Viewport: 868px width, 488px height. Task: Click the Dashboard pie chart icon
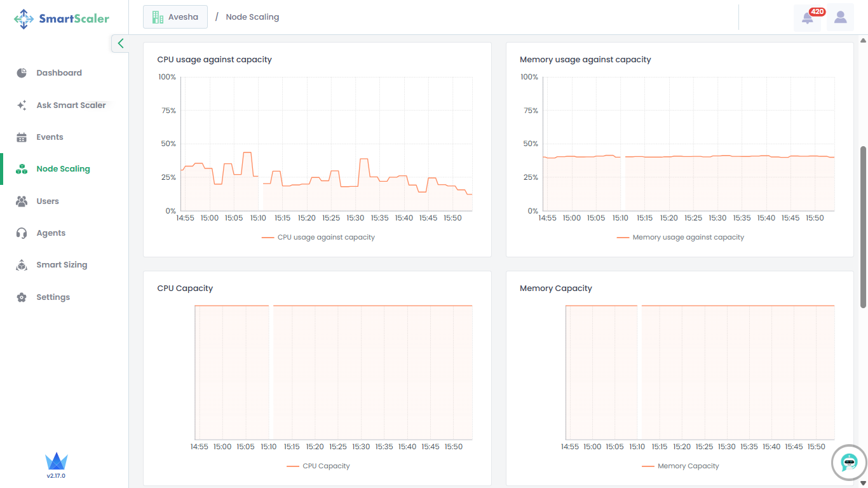22,73
